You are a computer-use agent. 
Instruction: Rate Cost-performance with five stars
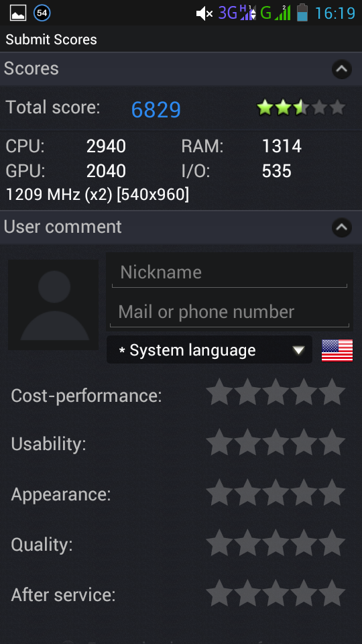[332, 392]
